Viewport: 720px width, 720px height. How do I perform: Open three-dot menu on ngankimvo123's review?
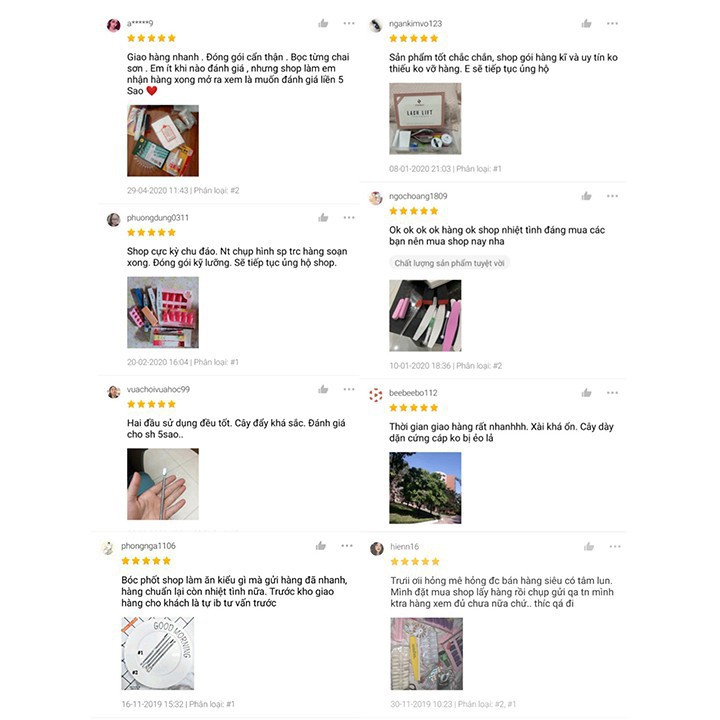click(x=612, y=23)
